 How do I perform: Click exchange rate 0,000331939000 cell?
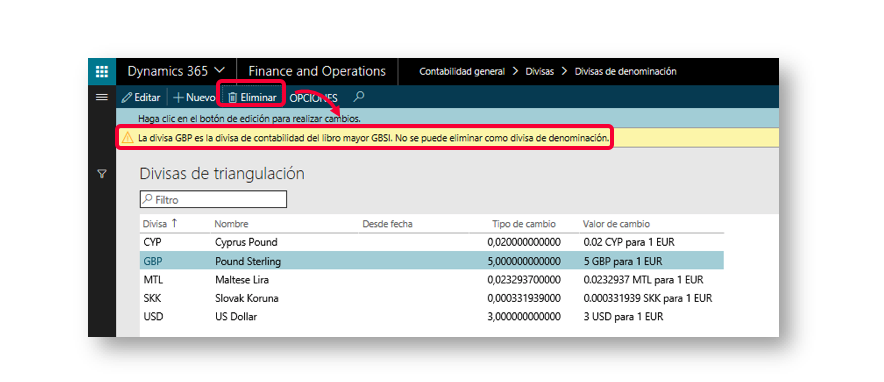tap(524, 298)
